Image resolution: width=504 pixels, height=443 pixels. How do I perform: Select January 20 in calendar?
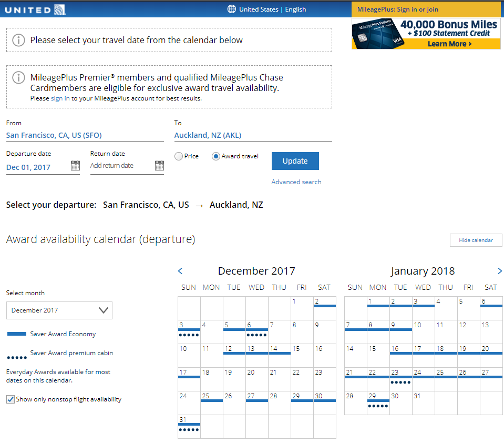point(491,356)
